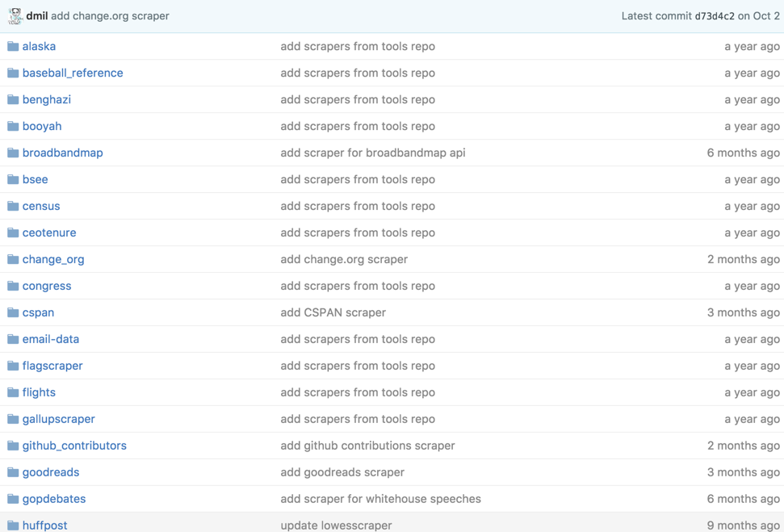
Task: Click the github_contributors folder icon
Action: coord(13,446)
